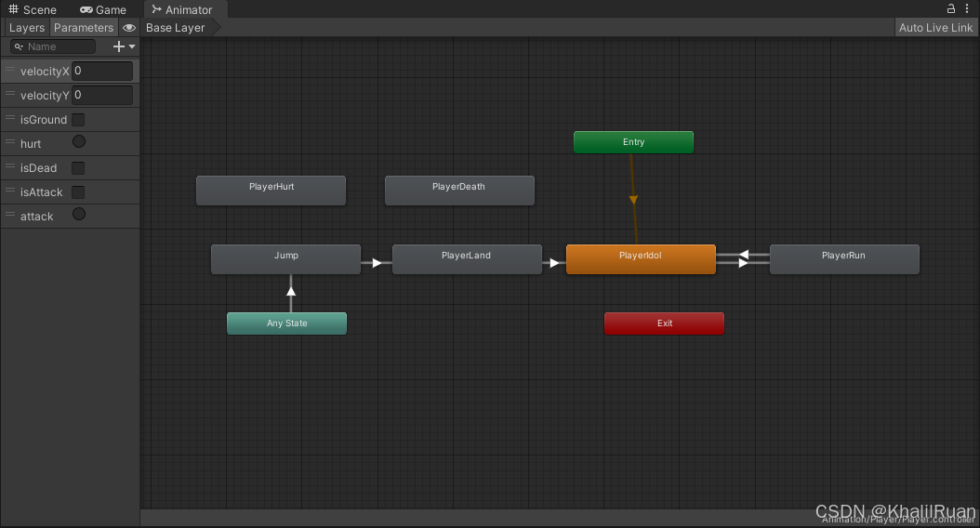The image size is (980, 528).
Task: Fire the attack trigger radio button
Action: click(79, 215)
